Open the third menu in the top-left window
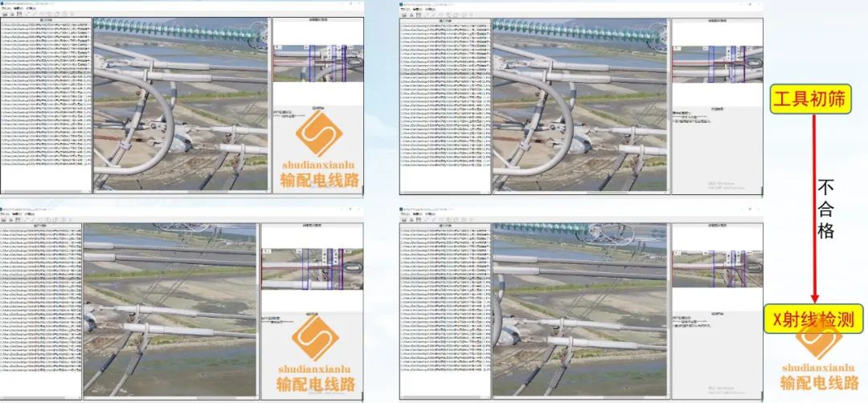The image size is (868, 403). coord(31,8)
